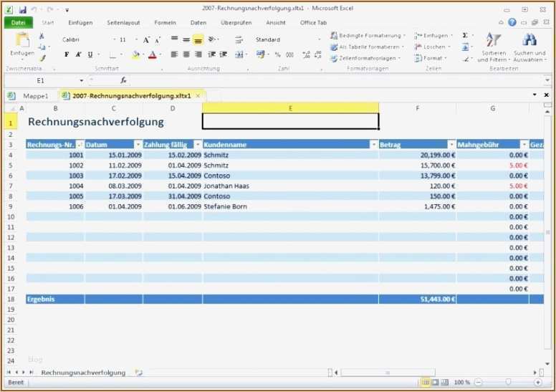This screenshot has height=392, width=556.
Task: Toggle bold formatting (F)
Action: pyautogui.click(x=67, y=54)
